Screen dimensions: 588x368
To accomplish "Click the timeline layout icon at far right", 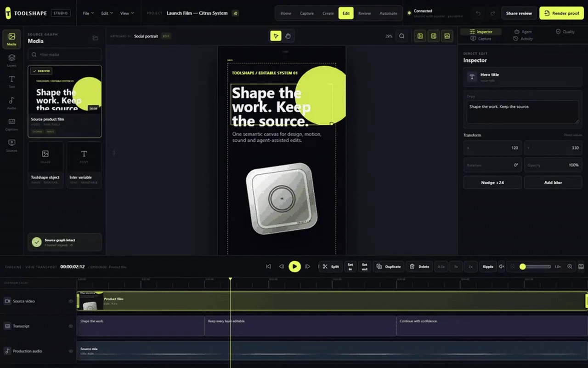I will pyautogui.click(x=581, y=266).
